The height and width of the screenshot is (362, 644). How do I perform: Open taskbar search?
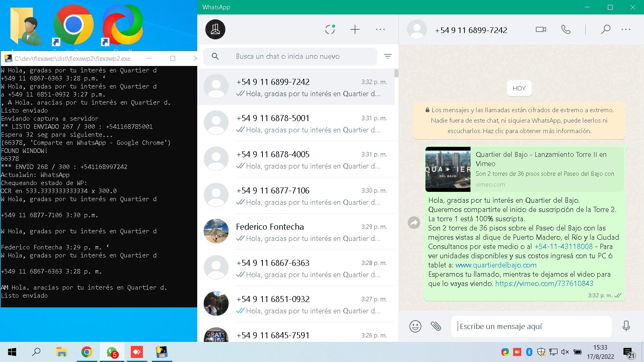tap(36, 352)
